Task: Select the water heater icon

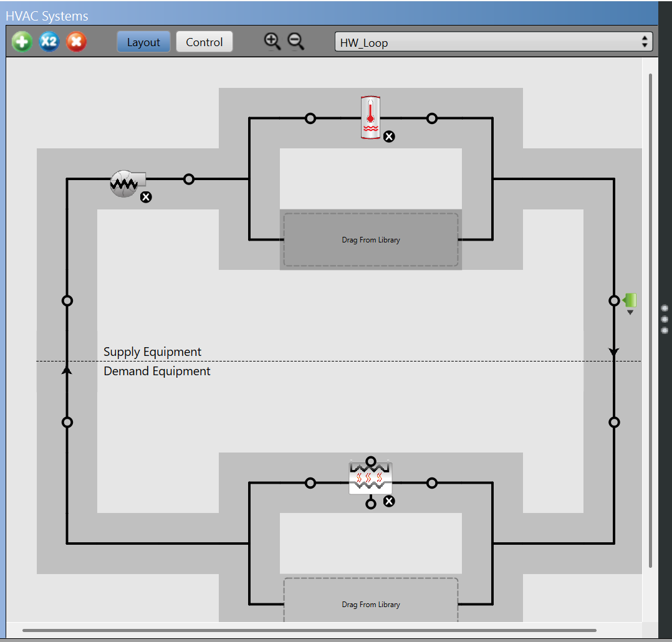Action: pos(370,117)
